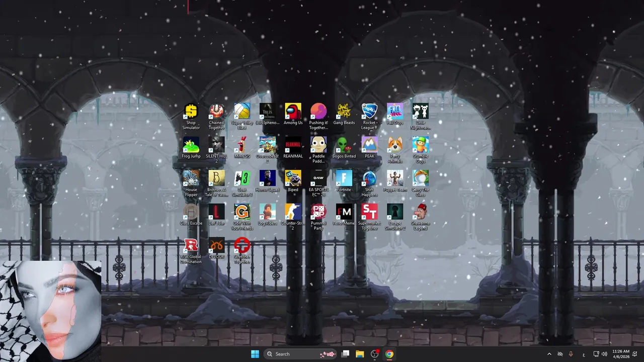Select the Log Riders shortcut
The image size is (644, 362).
[x=268, y=215]
